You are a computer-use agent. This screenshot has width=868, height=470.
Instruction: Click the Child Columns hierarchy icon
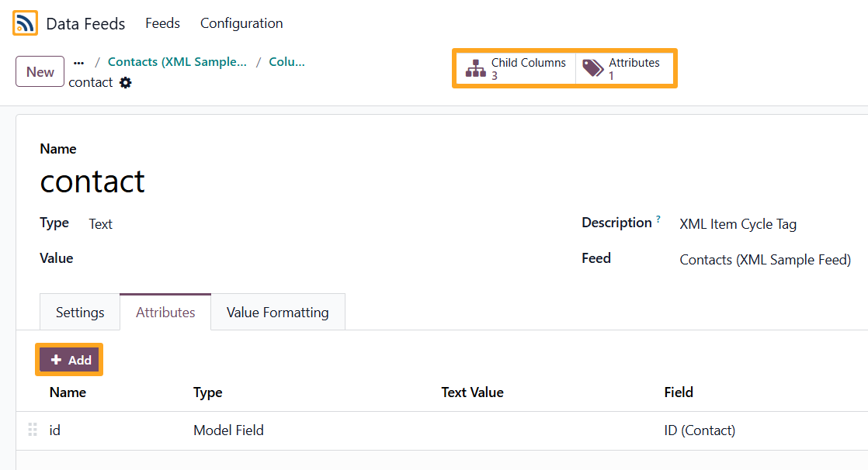tap(475, 69)
